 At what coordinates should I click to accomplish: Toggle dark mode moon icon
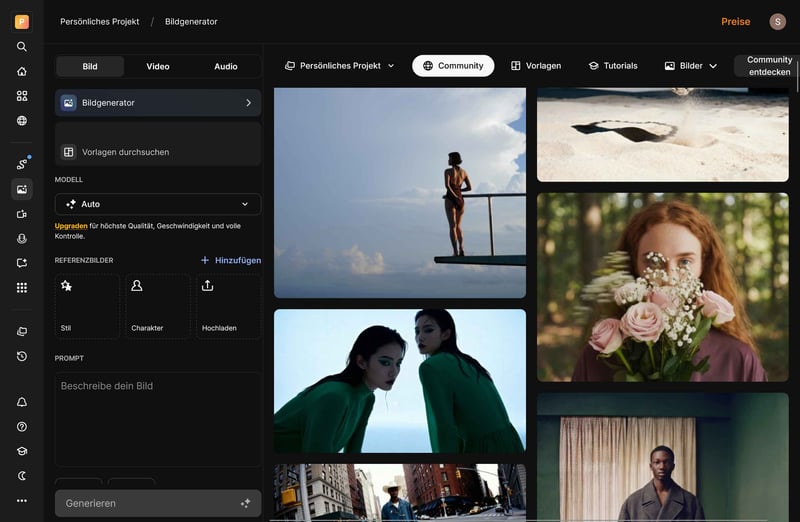22,476
